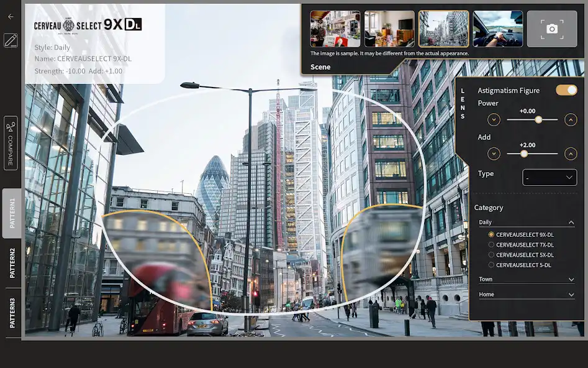Open the Type dropdown
Viewport: 588px width, 368px height.
click(550, 178)
